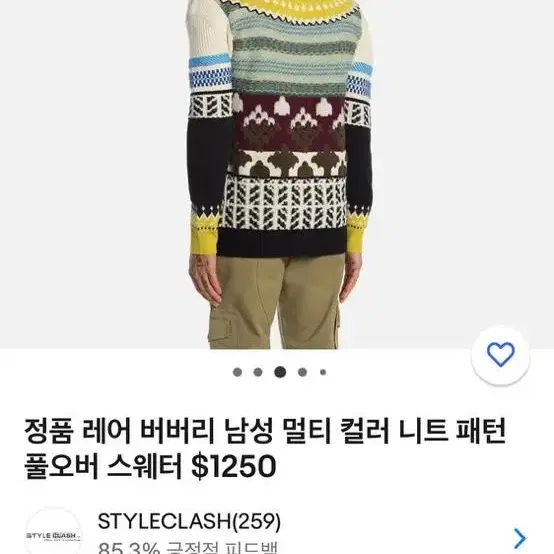Tap the burgundy patterned band on sweater
The width and height of the screenshot is (554, 554).
pyautogui.click(x=289, y=122)
